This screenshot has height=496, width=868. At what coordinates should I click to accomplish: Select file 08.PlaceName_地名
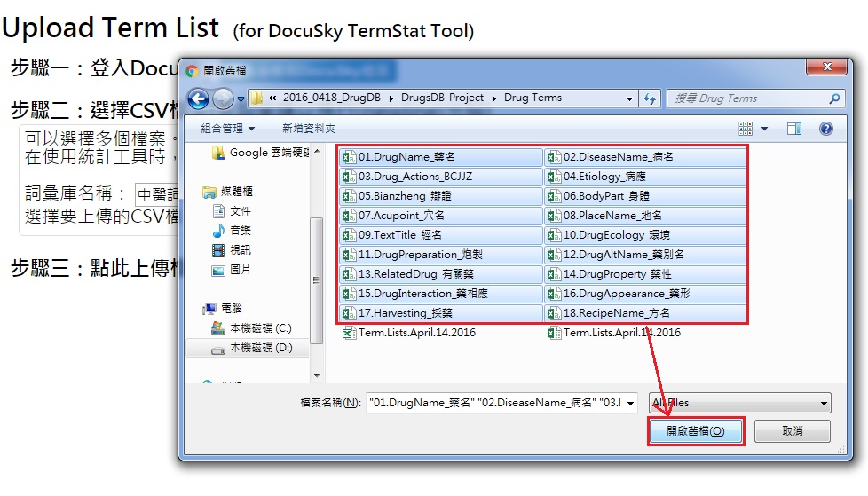(645, 216)
